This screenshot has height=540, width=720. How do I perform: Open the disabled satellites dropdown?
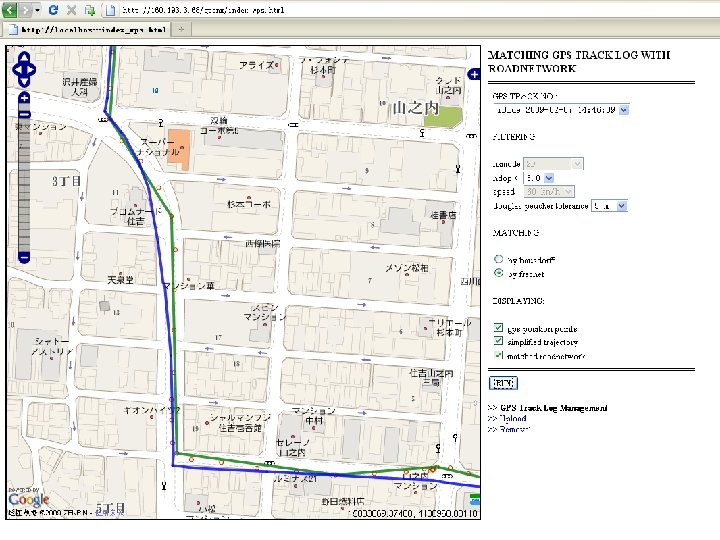553,164
